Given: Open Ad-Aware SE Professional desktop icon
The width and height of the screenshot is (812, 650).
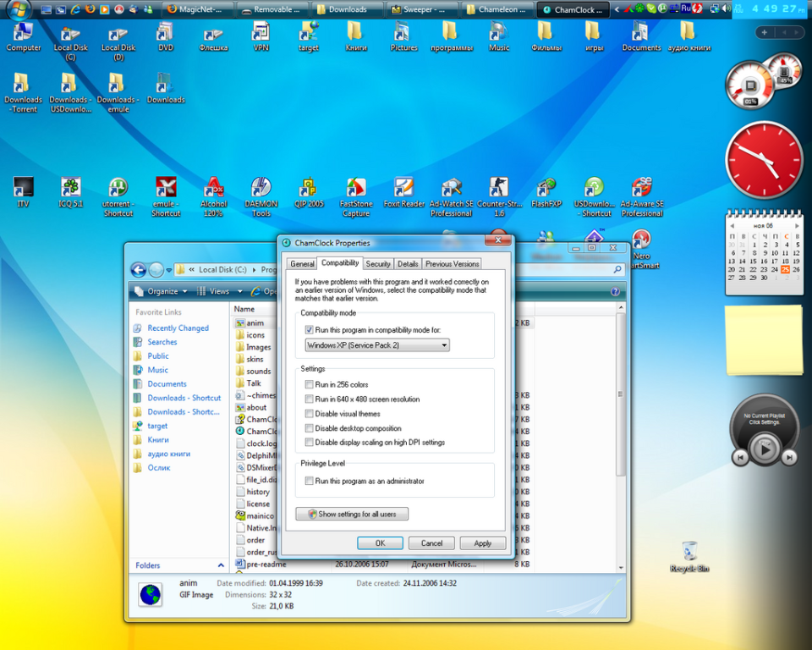Looking at the screenshot, I should pos(642,196).
